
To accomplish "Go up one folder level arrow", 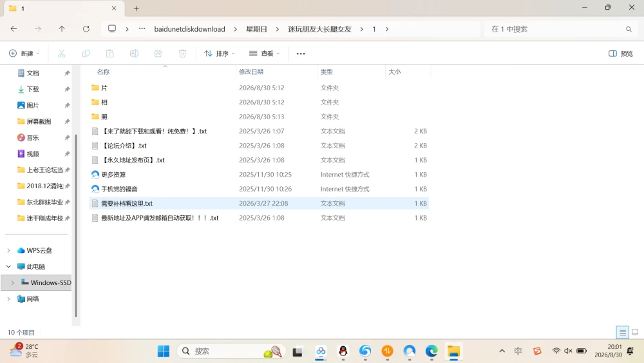I will [x=62, y=29].
